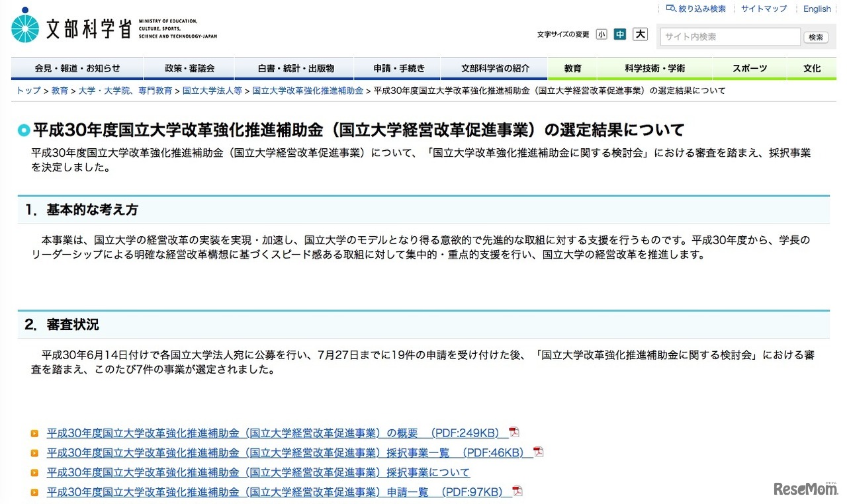Click the 絞り込み検索 magnifier icon
847x504 pixels.
pos(671,9)
